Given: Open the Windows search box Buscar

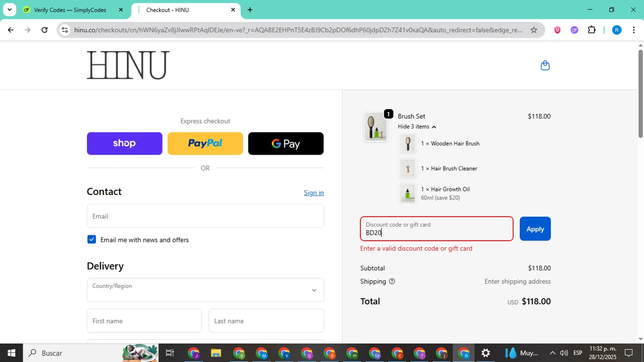Looking at the screenshot, I should [x=91, y=353].
